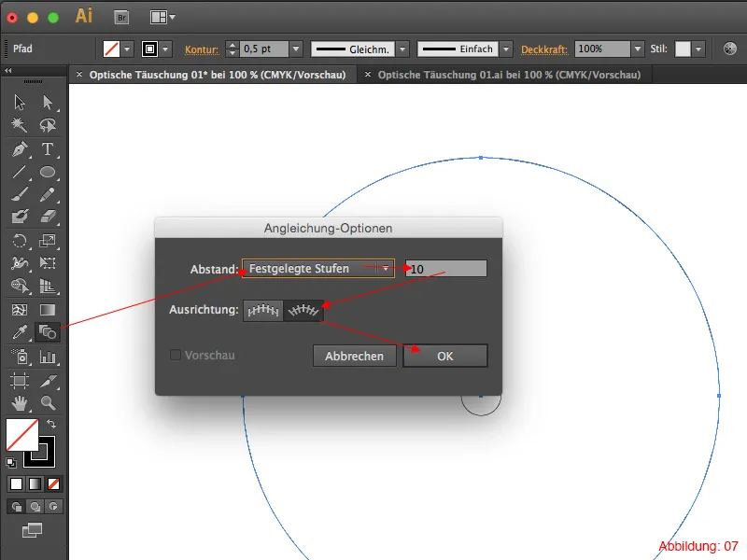The width and height of the screenshot is (747, 560).
Task: Swap fill and stroke colors
Action: [x=51, y=424]
